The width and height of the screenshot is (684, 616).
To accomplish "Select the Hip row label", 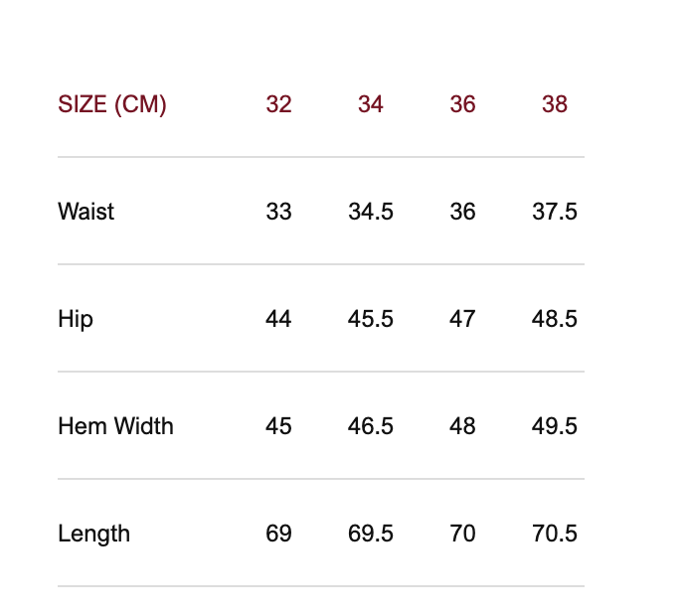I will [76, 319].
